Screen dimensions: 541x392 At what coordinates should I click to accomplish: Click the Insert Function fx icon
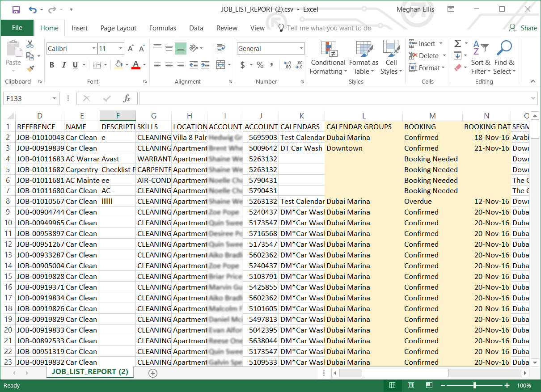click(x=127, y=98)
